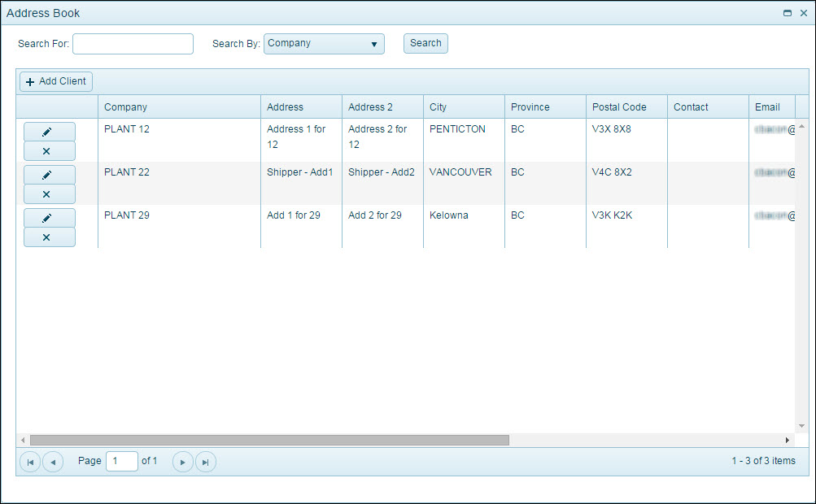Go to the previous page of results
Screen dimensions: 816x504
point(53,462)
